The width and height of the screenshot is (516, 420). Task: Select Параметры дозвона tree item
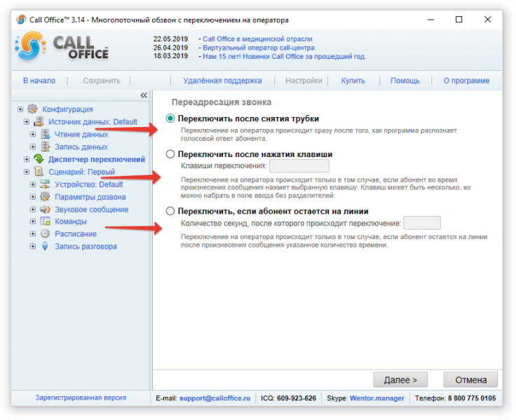(90, 197)
